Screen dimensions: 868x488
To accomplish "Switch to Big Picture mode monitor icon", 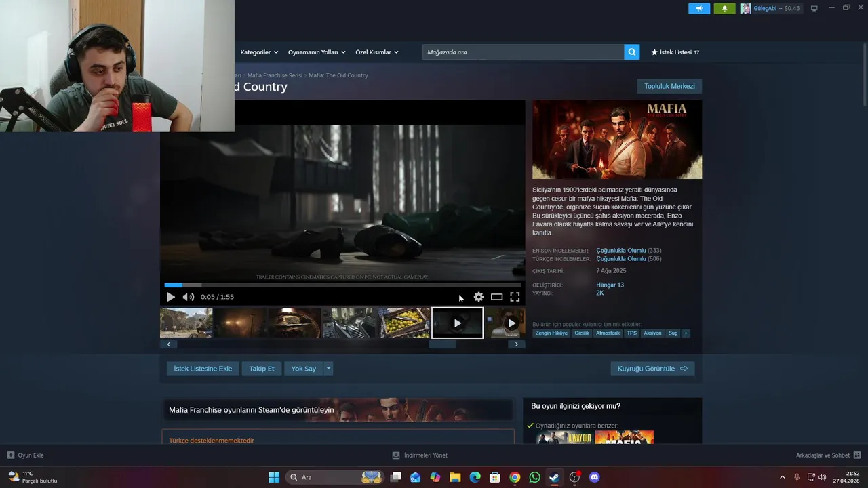I will [814, 8].
